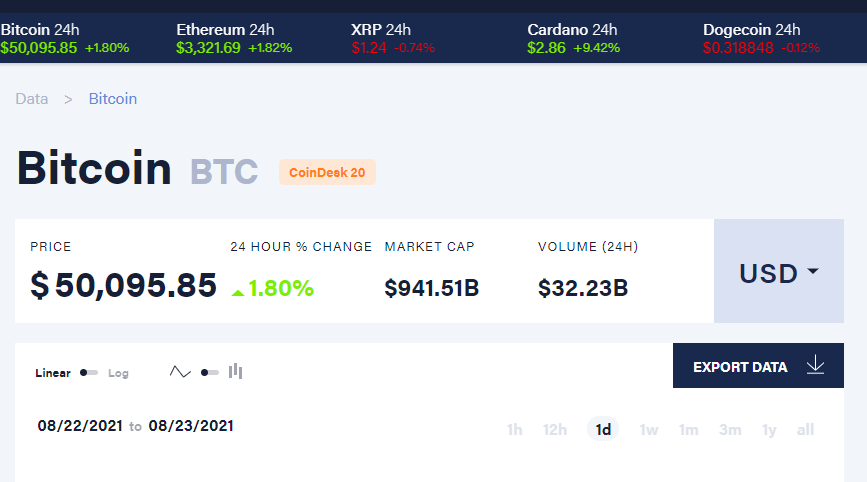Click the 08/22/2021 start date
This screenshot has width=867, height=482.
click(x=79, y=426)
